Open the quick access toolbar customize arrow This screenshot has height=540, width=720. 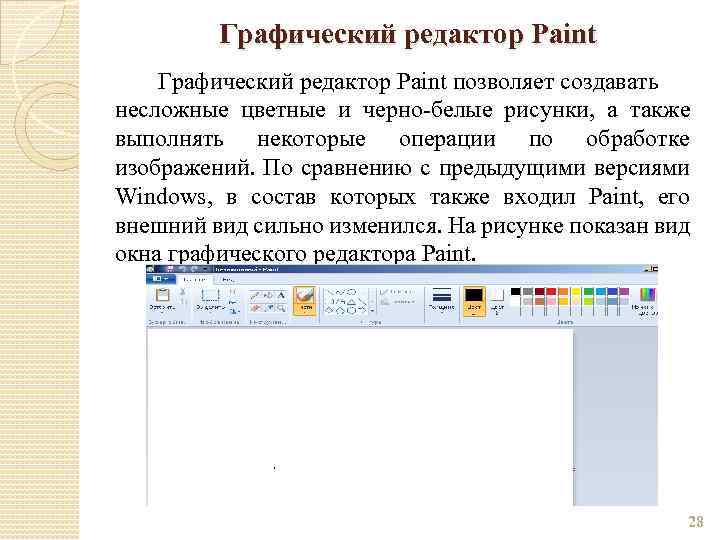click(x=205, y=269)
